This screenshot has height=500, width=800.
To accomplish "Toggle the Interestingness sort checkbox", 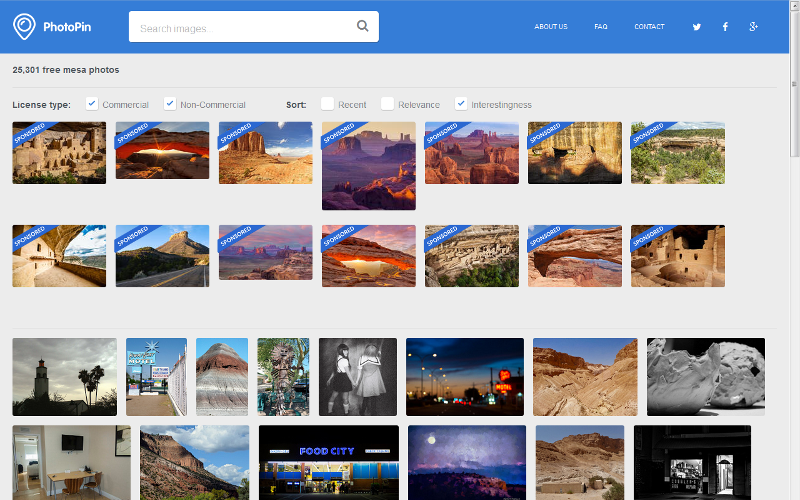I will click(461, 104).
